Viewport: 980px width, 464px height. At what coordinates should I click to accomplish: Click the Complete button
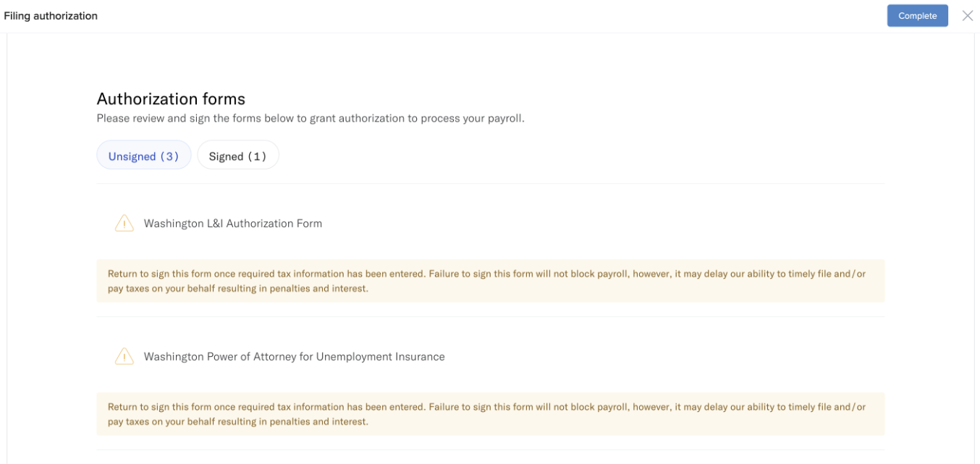pos(917,16)
